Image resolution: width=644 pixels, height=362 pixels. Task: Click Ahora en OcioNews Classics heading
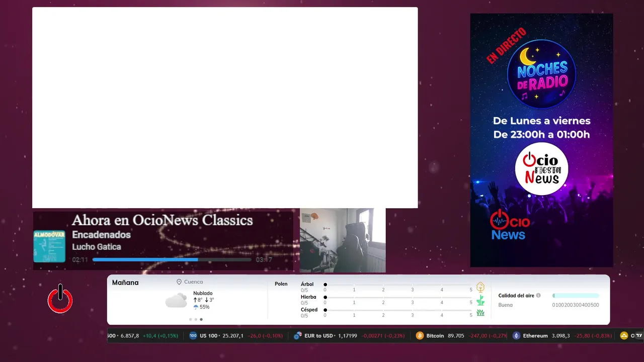coord(162,220)
